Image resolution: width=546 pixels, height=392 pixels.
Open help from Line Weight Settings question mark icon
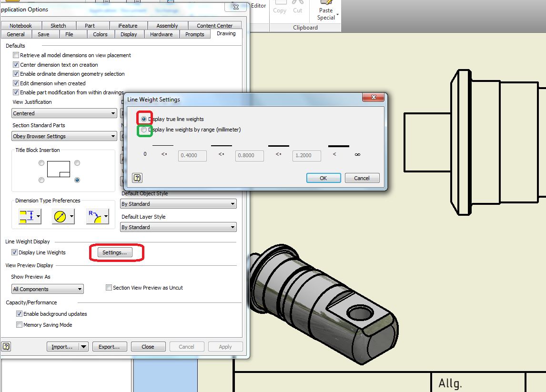click(x=137, y=178)
